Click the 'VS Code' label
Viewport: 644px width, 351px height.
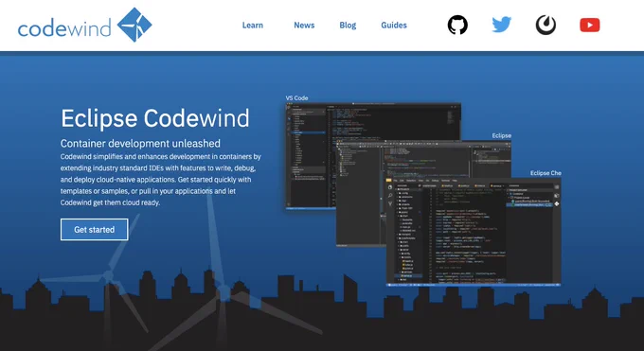(296, 98)
